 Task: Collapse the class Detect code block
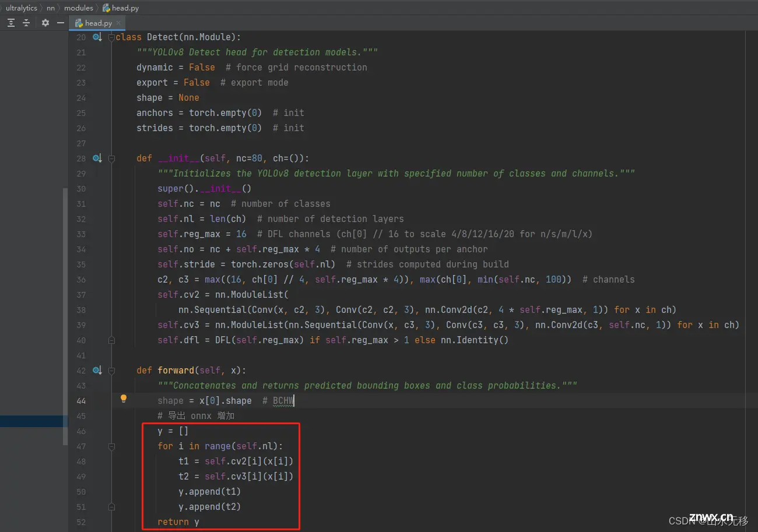coord(111,37)
